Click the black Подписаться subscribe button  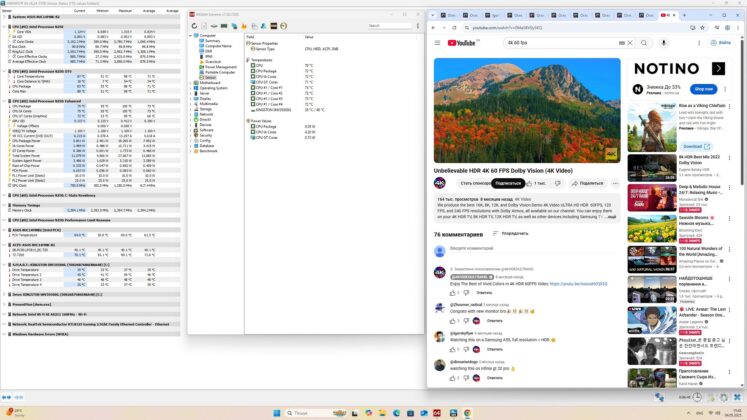508,183
